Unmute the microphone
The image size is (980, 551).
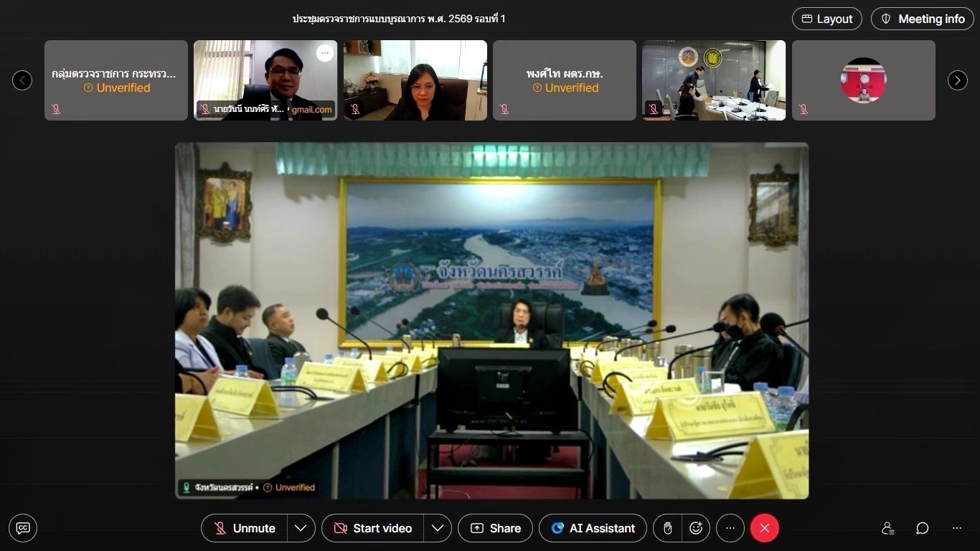pyautogui.click(x=245, y=528)
